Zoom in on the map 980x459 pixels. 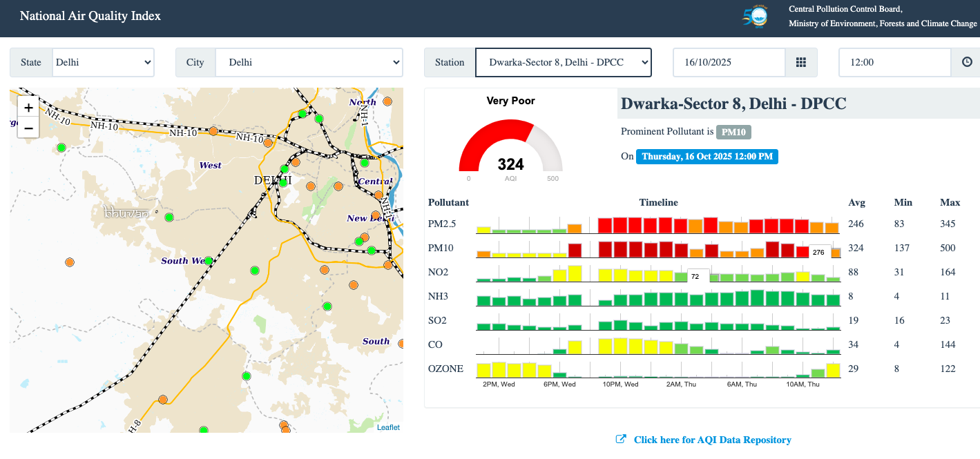tap(28, 108)
